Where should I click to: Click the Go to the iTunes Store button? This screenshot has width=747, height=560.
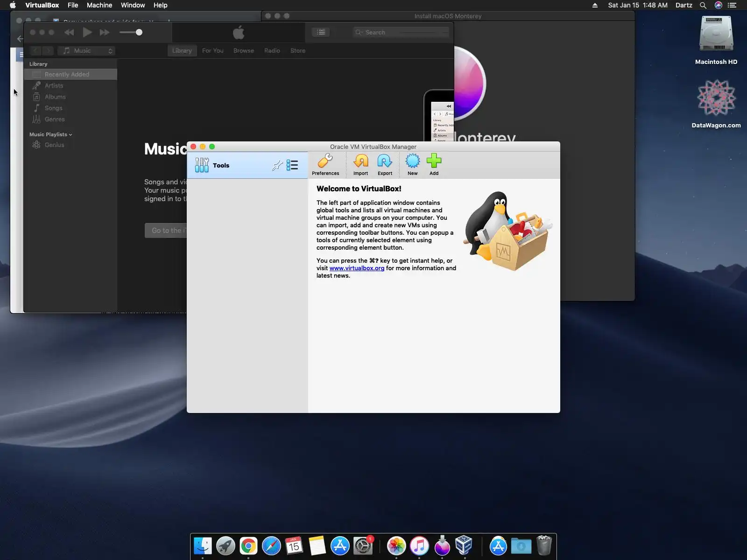point(166,231)
